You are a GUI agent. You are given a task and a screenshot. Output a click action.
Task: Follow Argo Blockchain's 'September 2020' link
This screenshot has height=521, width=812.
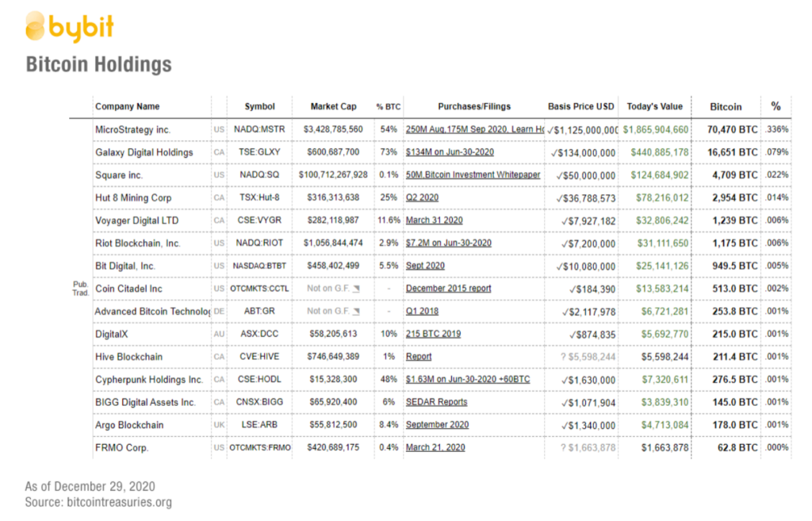point(437,425)
